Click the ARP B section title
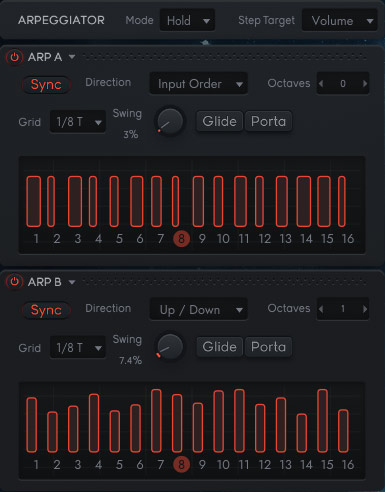 [x=45, y=282]
